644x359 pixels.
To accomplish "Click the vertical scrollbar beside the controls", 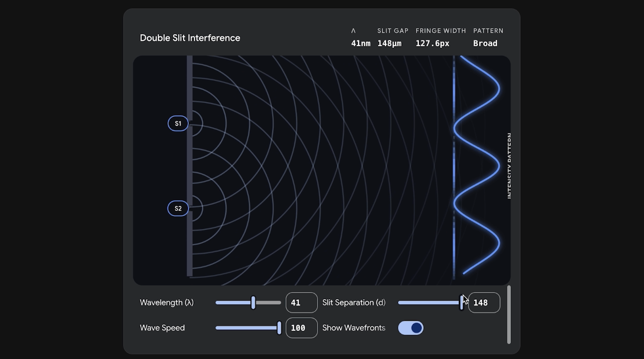I will tap(509, 314).
